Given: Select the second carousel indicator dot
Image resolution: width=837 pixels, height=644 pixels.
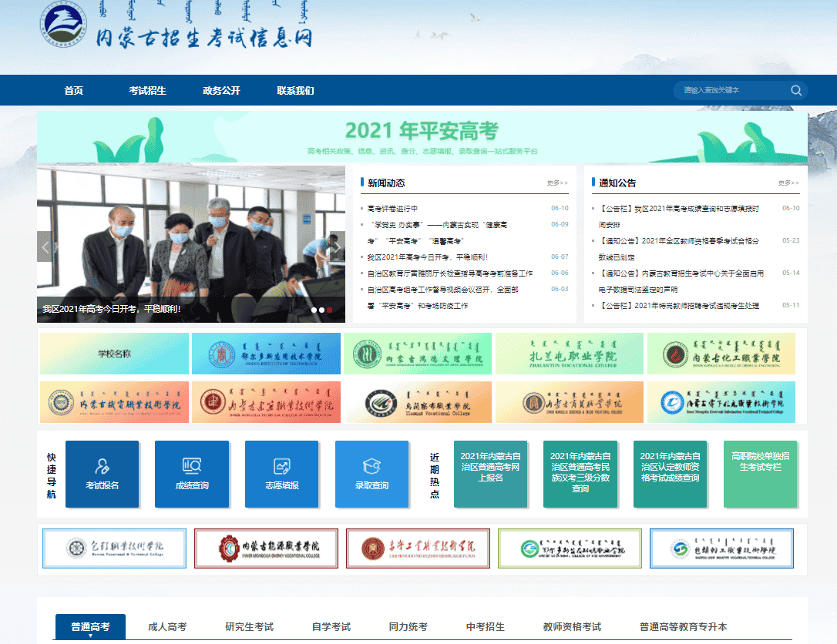Looking at the screenshot, I should (322, 310).
